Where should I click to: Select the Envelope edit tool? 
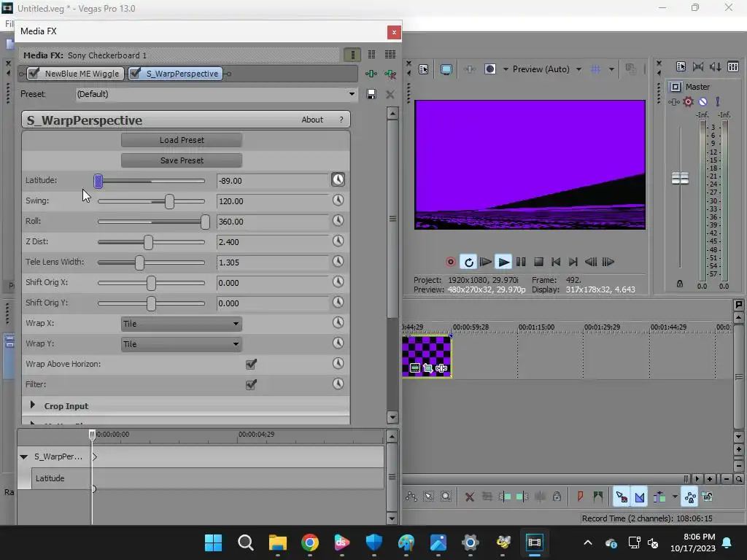(x=411, y=497)
